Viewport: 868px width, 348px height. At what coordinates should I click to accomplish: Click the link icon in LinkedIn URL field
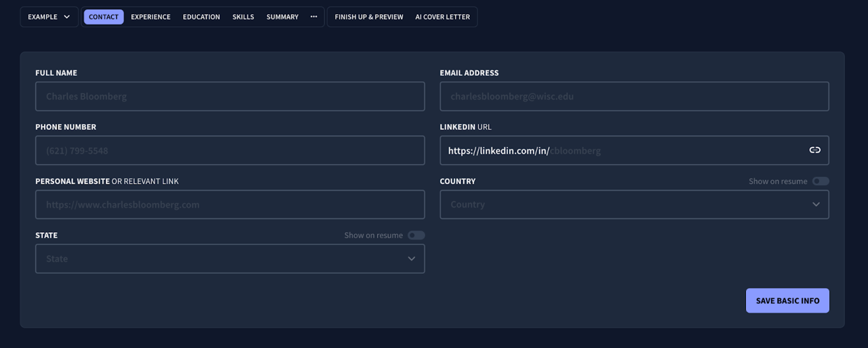[x=815, y=150]
